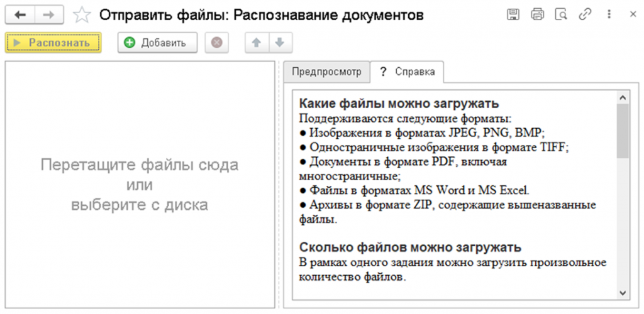The width and height of the screenshot is (644, 314).
Task: Open the three-dot more actions menu
Action: pos(609,14)
